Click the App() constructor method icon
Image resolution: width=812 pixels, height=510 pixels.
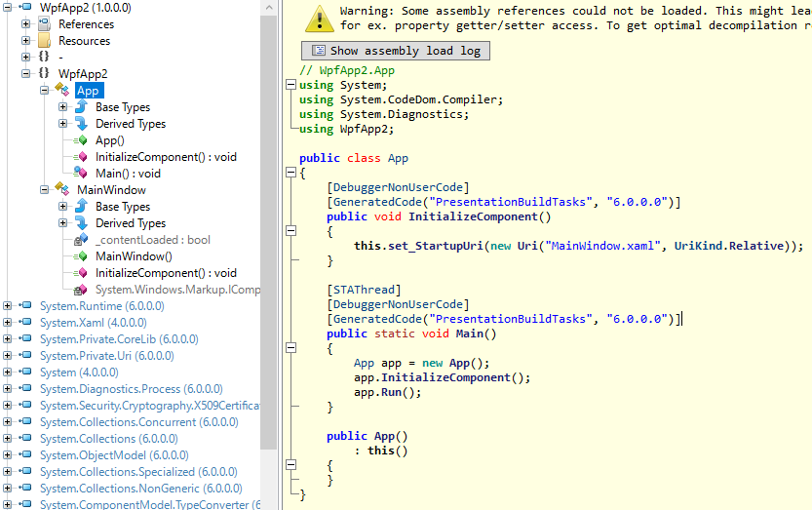pyautogui.click(x=80, y=140)
